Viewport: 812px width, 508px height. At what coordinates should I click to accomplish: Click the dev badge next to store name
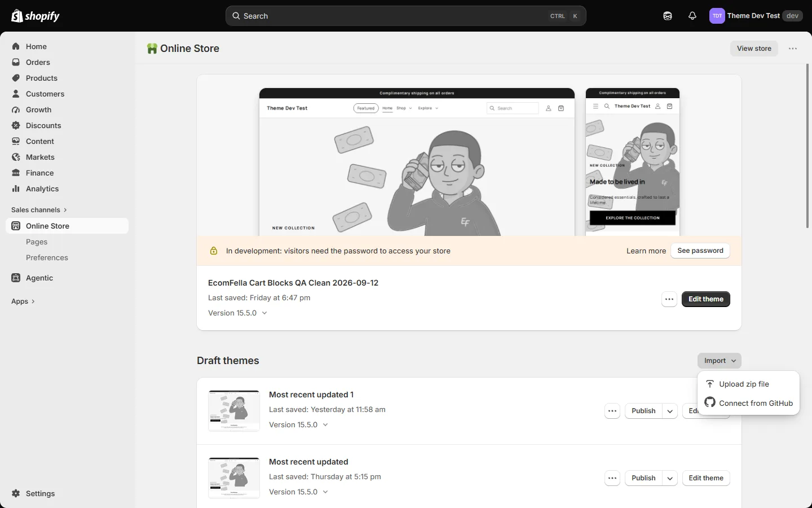pyautogui.click(x=792, y=16)
